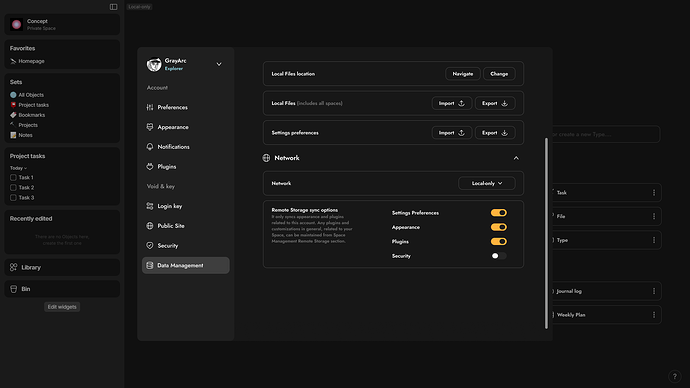Click the Change location button
690x388 pixels.
[499, 74]
